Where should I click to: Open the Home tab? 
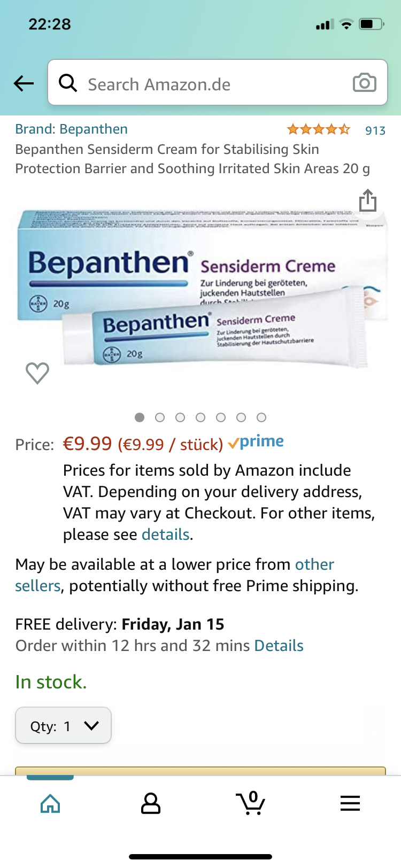[x=50, y=803]
